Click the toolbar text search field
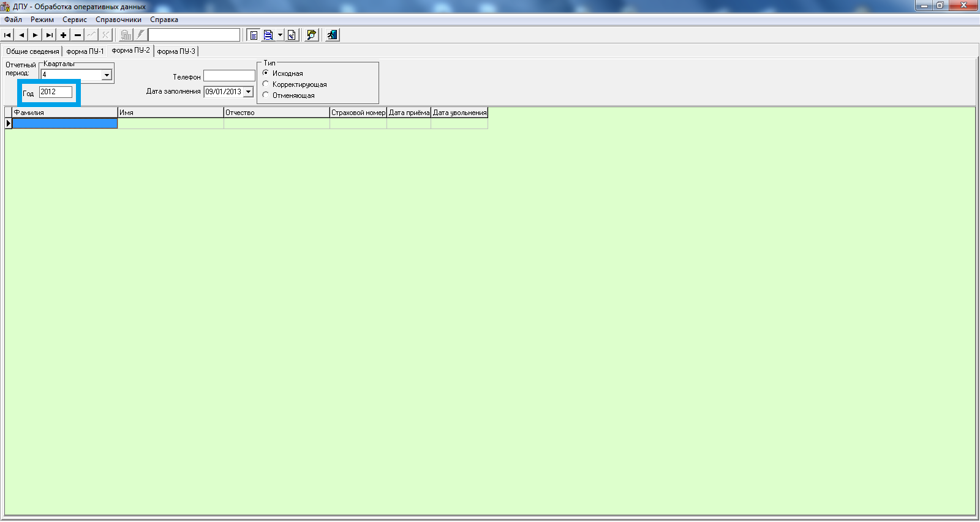This screenshot has height=522, width=980. tap(194, 35)
